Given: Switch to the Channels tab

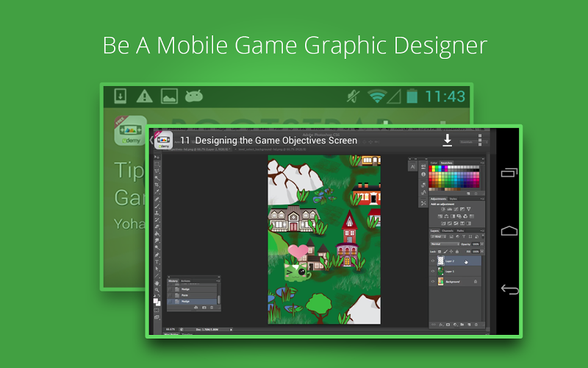Looking at the screenshot, I should [448, 231].
